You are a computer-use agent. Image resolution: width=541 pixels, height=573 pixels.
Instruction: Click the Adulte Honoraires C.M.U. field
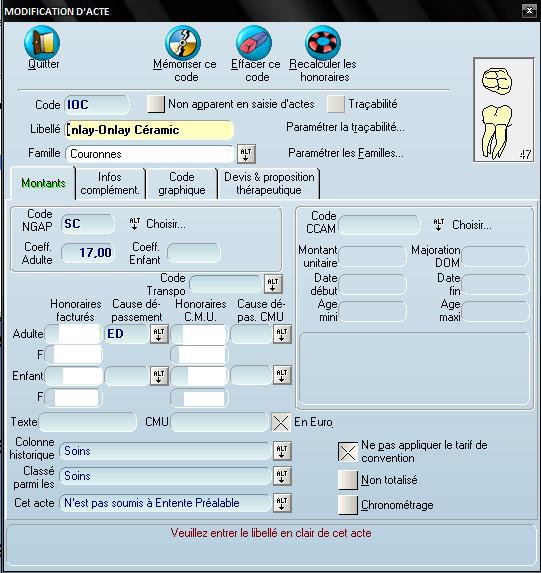point(199,334)
